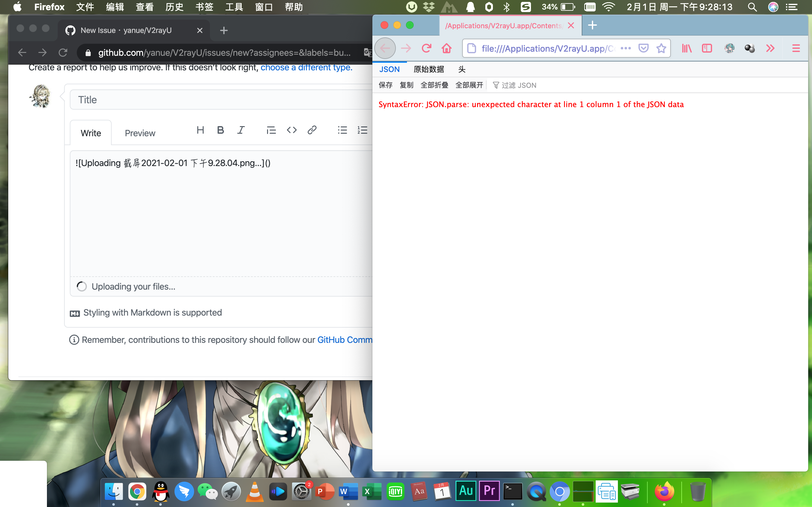Switch to the 原始数据 tab

[429, 69]
